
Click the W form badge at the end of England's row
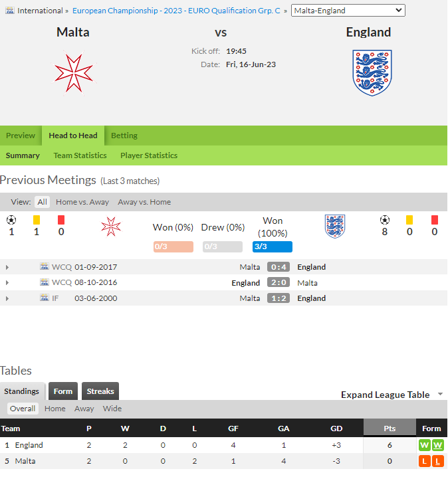[437, 445]
